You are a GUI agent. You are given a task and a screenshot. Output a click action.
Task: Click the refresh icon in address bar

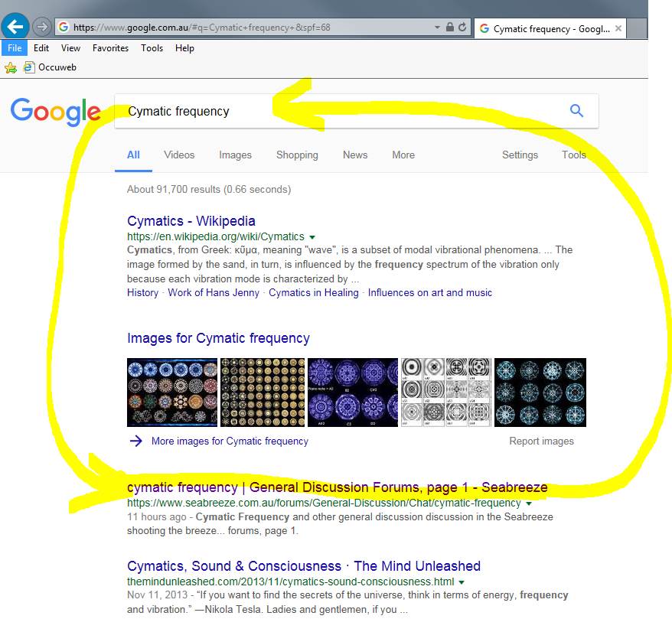point(462,27)
